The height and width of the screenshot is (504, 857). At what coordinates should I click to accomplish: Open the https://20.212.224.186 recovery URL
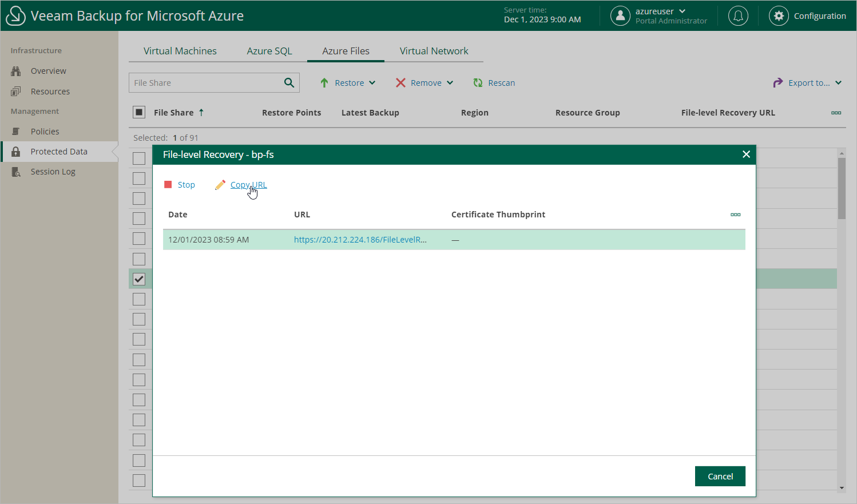click(360, 240)
